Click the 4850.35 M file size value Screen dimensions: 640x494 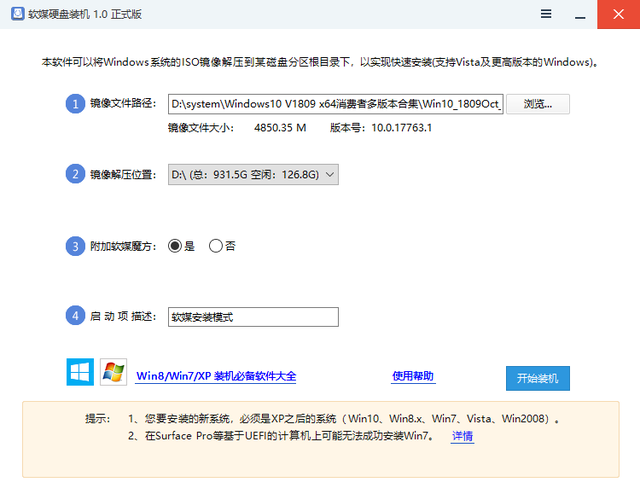click(280, 128)
